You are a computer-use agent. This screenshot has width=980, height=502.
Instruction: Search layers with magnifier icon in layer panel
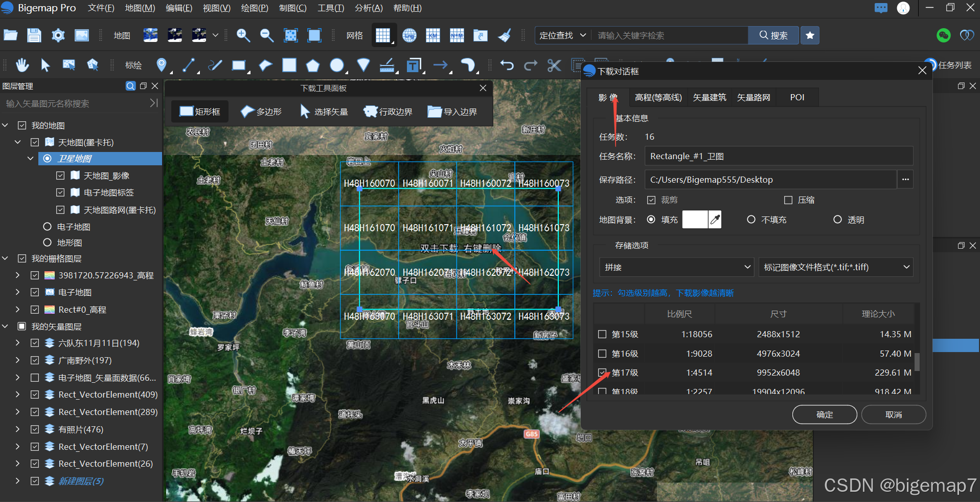coord(131,86)
